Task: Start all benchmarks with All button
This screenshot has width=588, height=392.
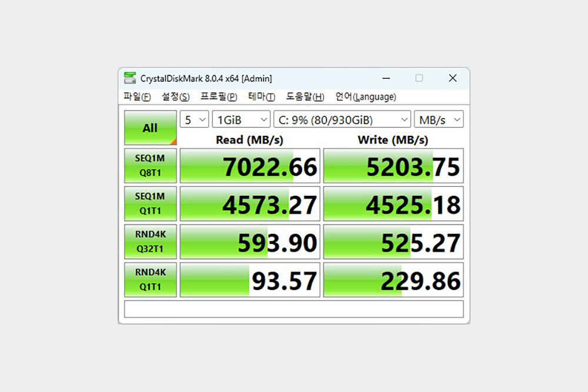Action: (x=151, y=128)
